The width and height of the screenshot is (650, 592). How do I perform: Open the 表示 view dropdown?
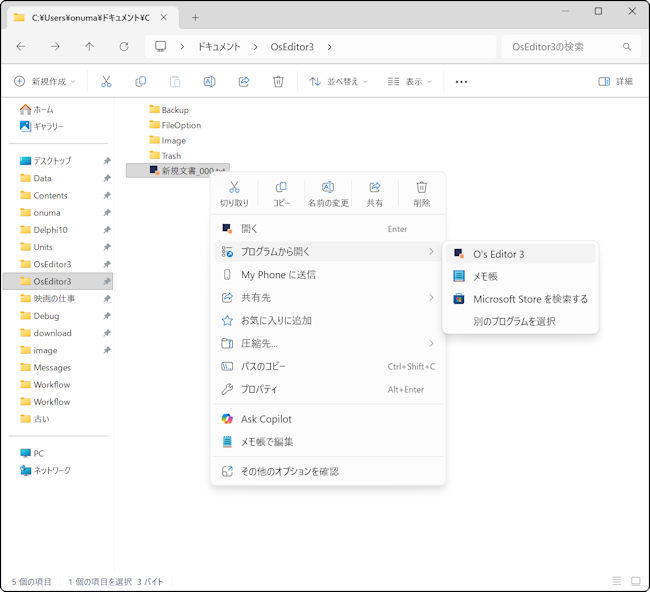(410, 82)
